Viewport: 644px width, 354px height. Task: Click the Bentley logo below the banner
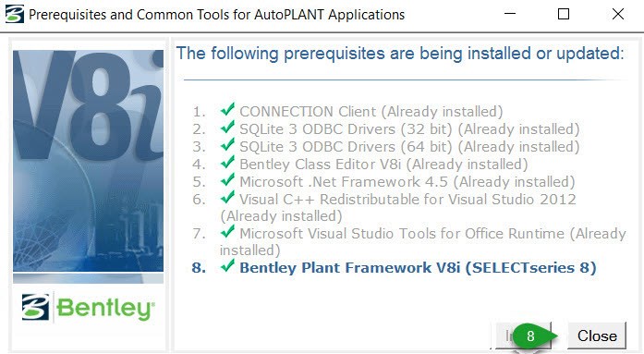point(89,308)
